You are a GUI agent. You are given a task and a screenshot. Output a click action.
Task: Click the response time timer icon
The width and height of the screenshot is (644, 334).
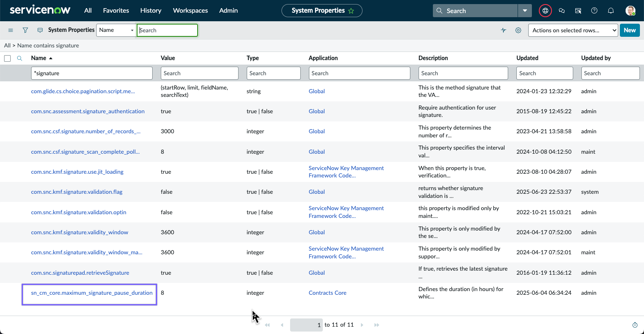(635, 325)
